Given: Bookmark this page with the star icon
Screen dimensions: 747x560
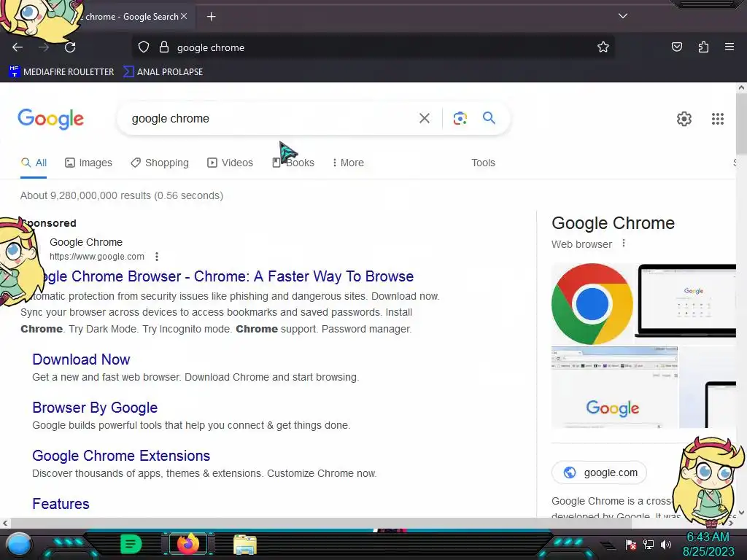Looking at the screenshot, I should [x=603, y=47].
